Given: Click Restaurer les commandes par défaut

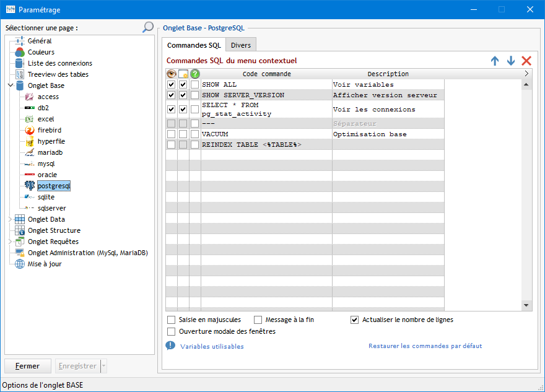Looking at the screenshot, I should (x=425, y=346).
